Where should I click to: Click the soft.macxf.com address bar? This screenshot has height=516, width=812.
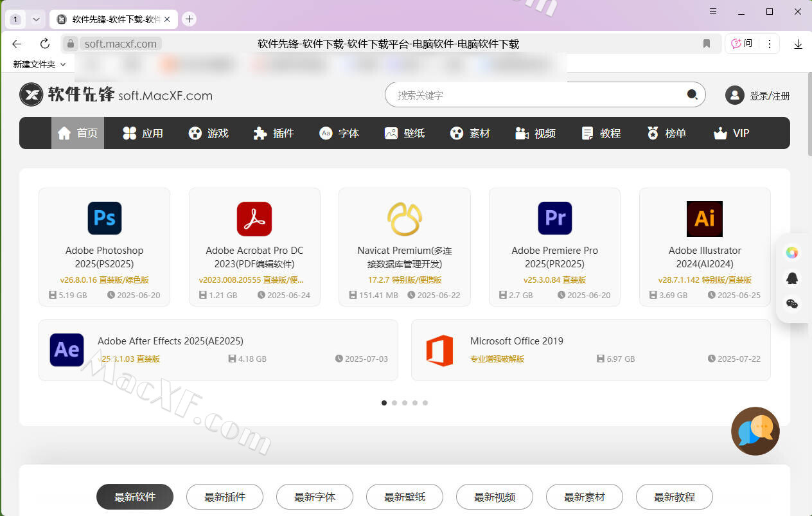121,44
